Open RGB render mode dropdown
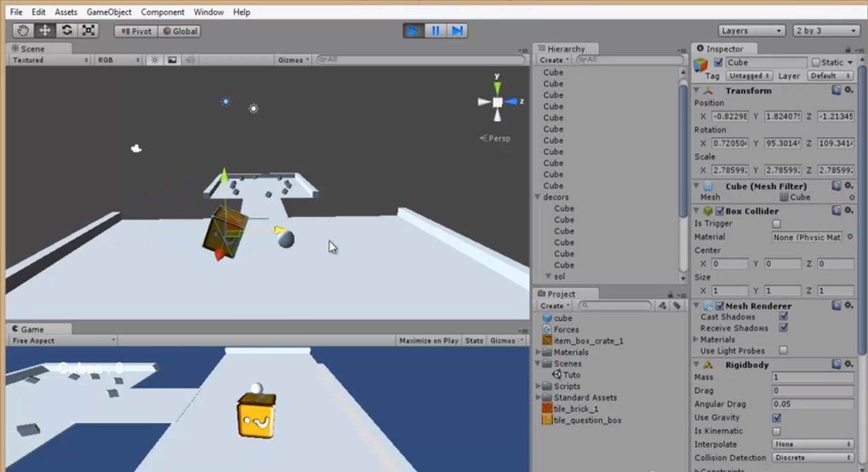The width and height of the screenshot is (868, 472). 119,60
